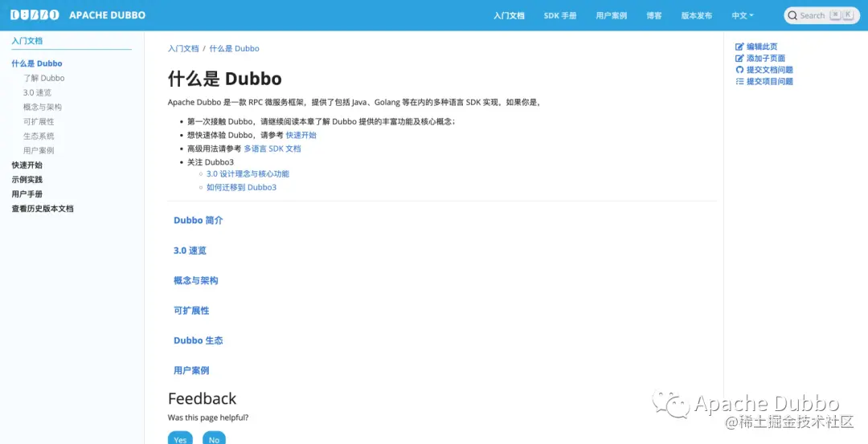Click the Feedback heading
868x444 pixels.
(202, 399)
